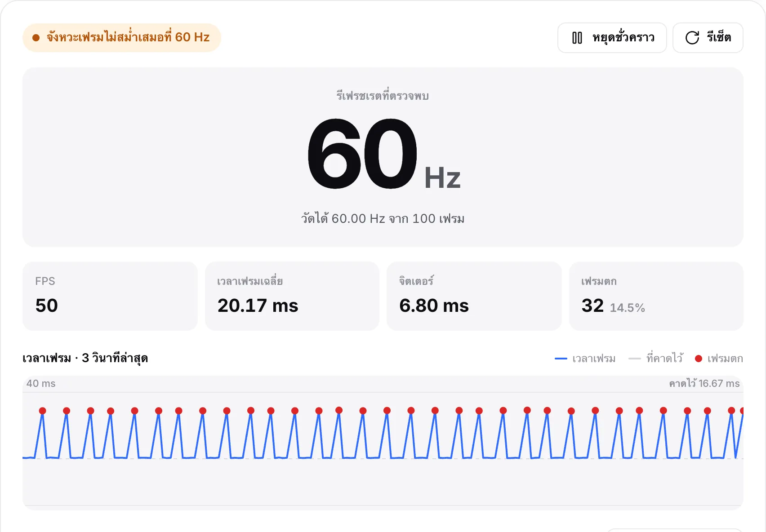Click the large 60 Hz refresh rate readout
This screenshot has width=766, height=532.
pyautogui.click(x=383, y=154)
